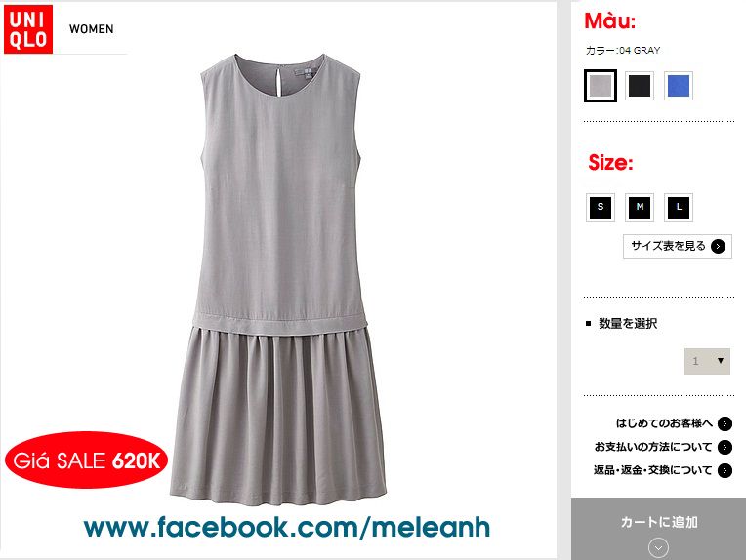This screenshot has width=746, height=560.
Task: Pick the blue color swatch
Action: pyautogui.click(x=679, y=86)
